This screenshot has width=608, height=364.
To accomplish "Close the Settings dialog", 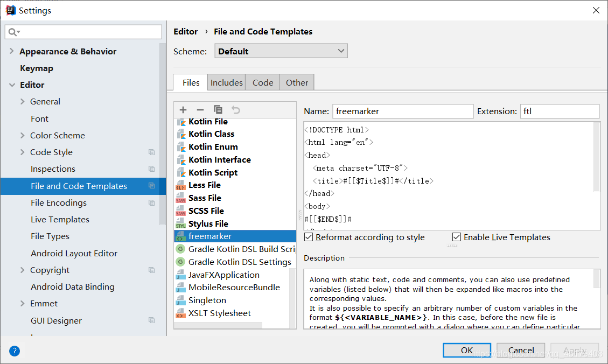I will 596,10.
